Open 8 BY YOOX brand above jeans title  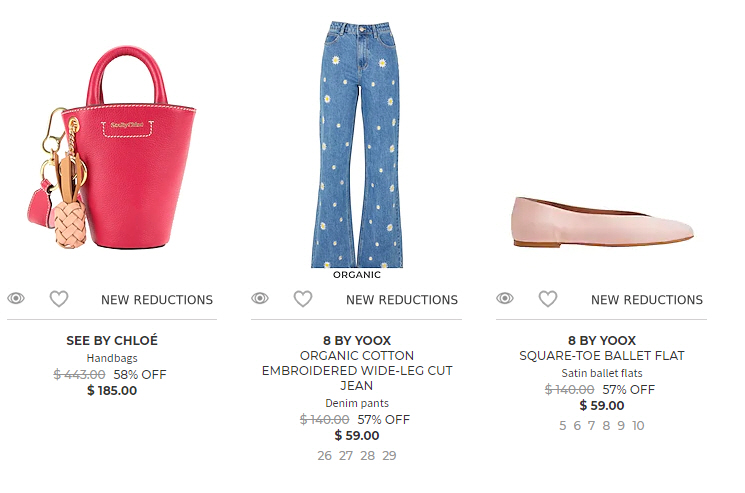tap(357, 341)
